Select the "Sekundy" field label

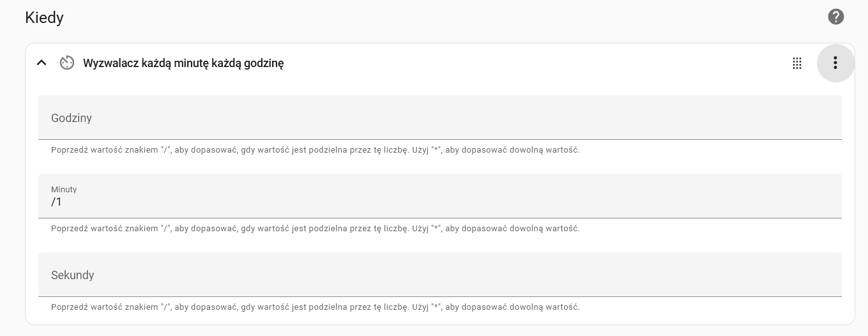[x=72, y=275]
